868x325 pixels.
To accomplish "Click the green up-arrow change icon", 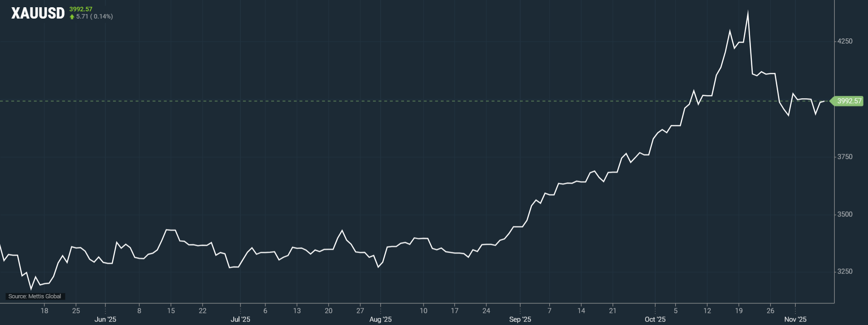I will coord(72,17).
